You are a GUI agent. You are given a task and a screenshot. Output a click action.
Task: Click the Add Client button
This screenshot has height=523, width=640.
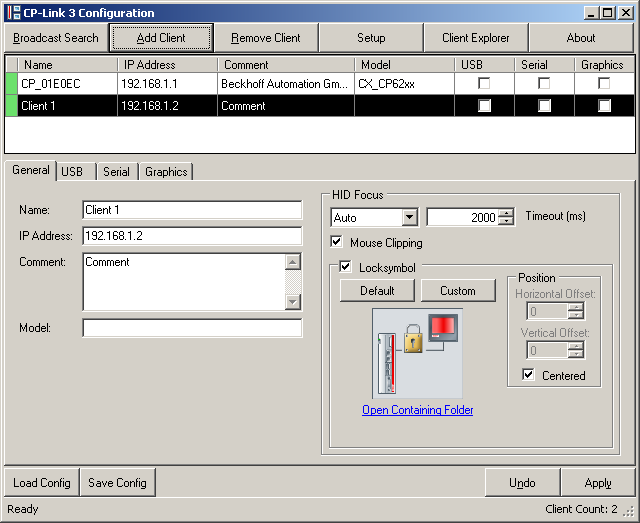click(161, 38)
